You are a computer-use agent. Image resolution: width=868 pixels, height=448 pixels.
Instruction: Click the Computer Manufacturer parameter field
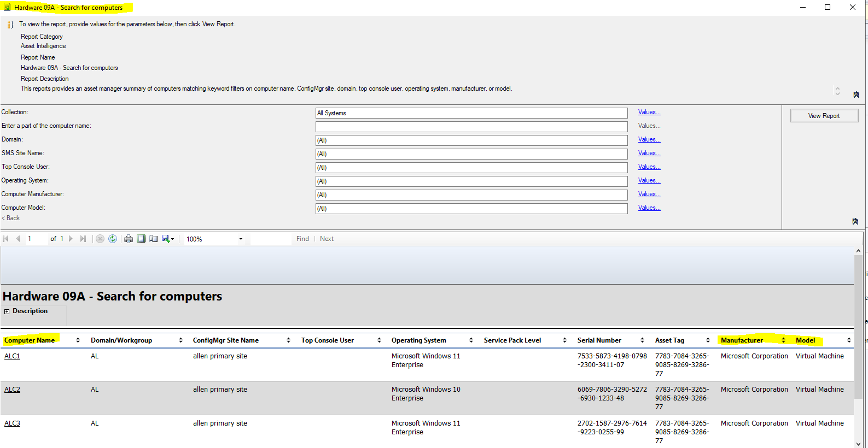(471, 195)
